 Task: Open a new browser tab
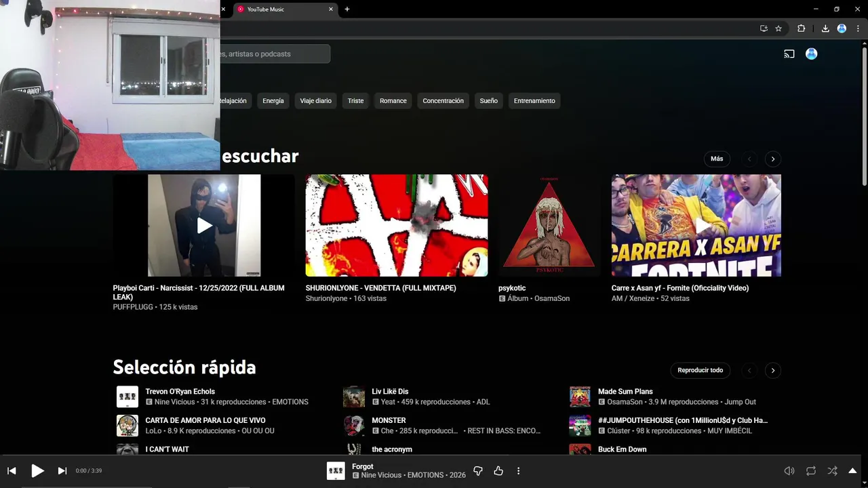point(347,9)
